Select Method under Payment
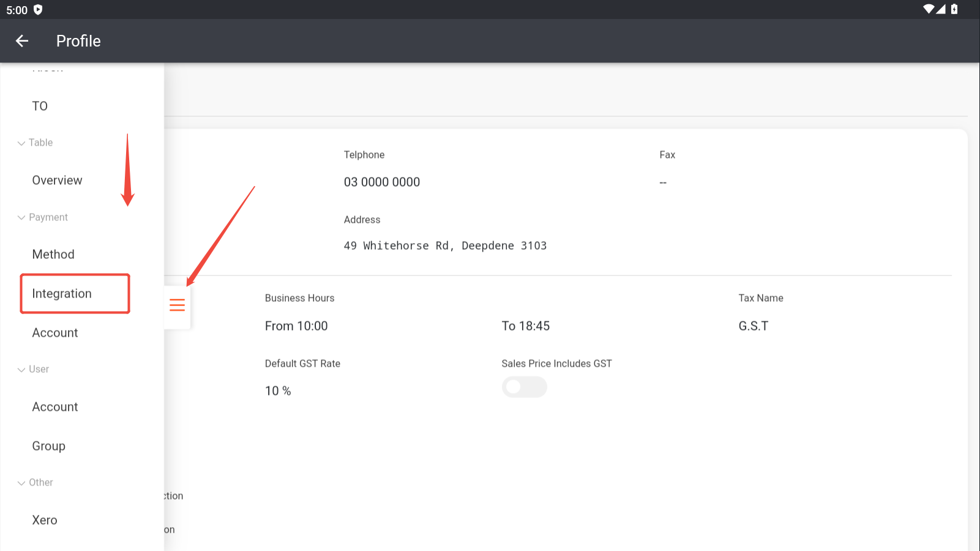 [53, 255]
